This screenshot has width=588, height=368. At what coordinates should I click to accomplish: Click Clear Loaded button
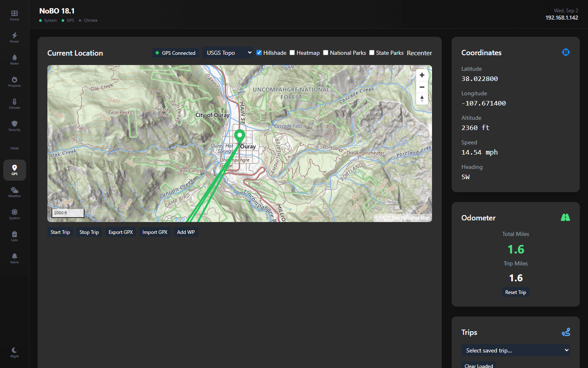[x=479, y=366]
